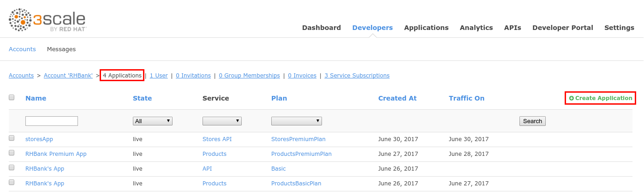This screenshot has width=644, height=196.
Task: Go to the Analytics menu
Action: (x=476, y=28)
